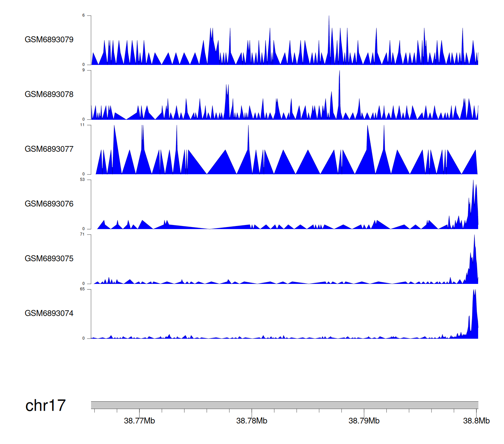Image resolution: width=504 pixels, height=444 pixels.
Task: Click the 38.78Mb axis position label
Action: coord(252,421)
